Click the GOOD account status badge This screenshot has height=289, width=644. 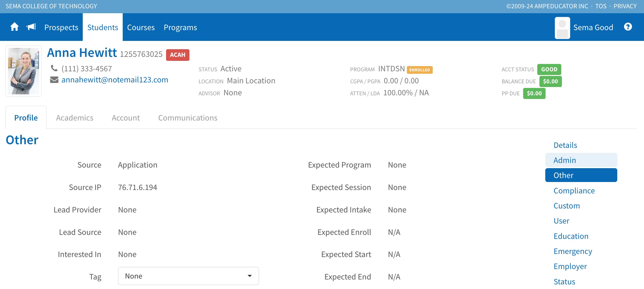pos(549,69)
